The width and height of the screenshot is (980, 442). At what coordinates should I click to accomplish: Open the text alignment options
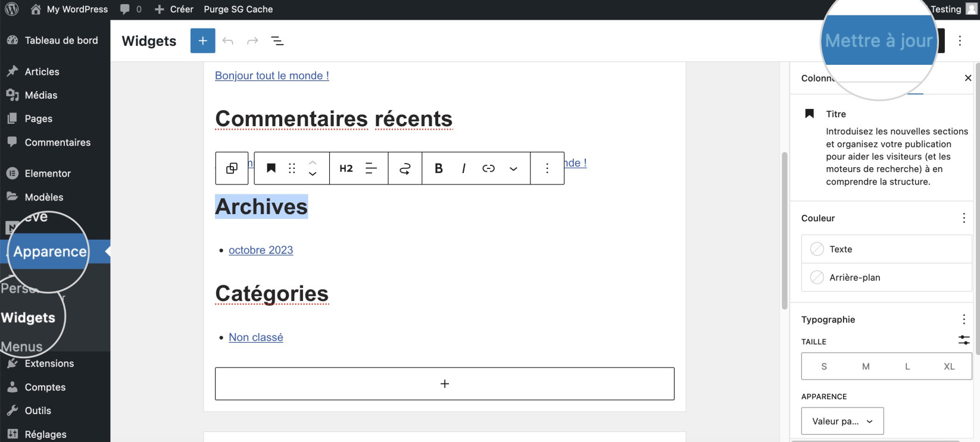[371, 168]
